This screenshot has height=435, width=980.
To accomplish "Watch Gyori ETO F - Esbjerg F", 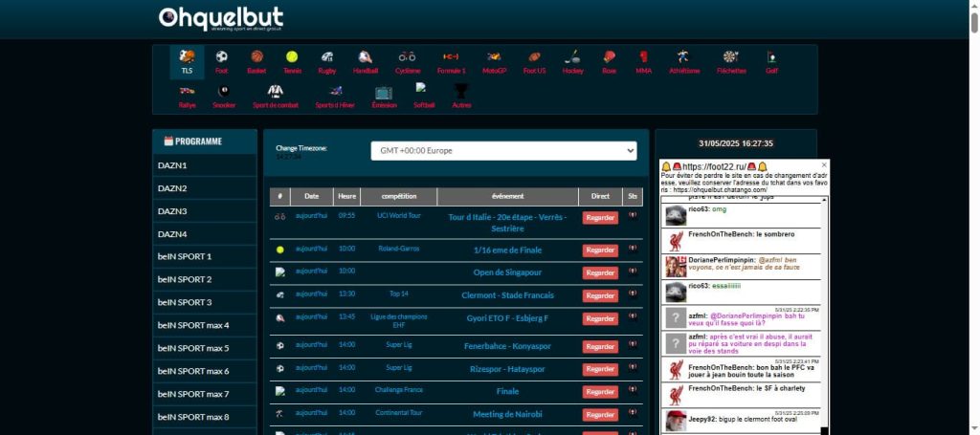I will click(x=601, y=318).
